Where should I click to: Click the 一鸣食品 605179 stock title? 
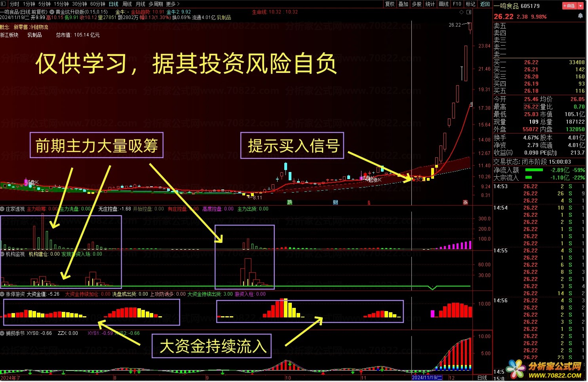517,6
